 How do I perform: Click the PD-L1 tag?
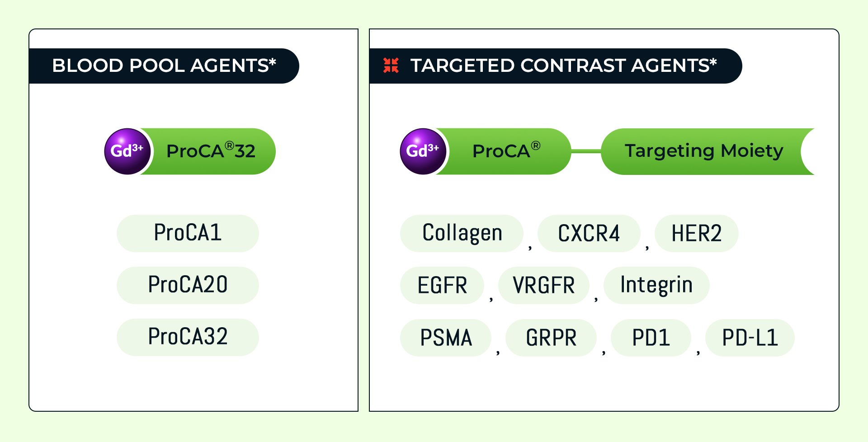point(750,338)
